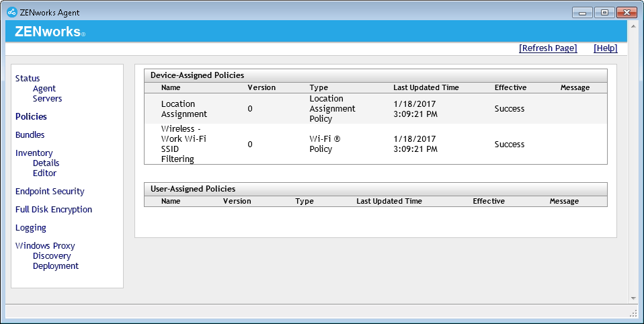
Task: Click the scrollbar down arrow
Action: [x=633, y=298]
